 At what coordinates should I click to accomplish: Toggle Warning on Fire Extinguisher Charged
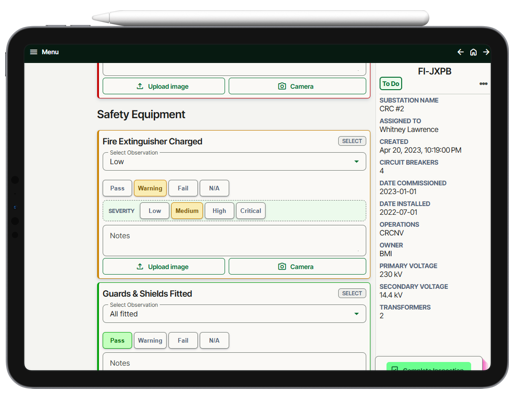[150, 188]
